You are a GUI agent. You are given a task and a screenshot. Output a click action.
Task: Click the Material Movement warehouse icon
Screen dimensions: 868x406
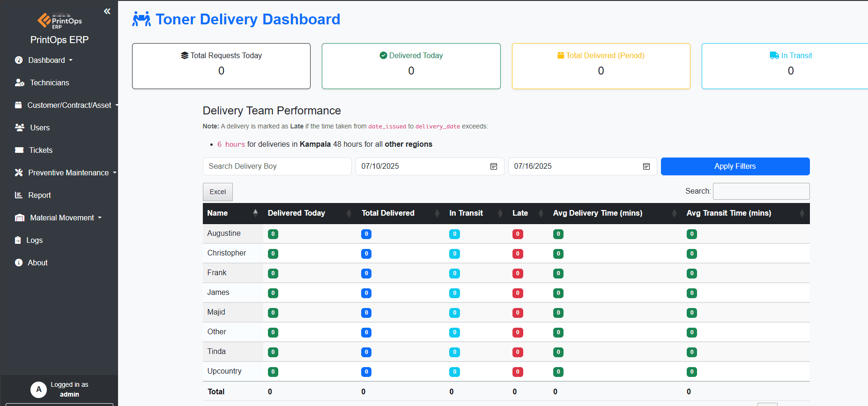pos(20,218)
